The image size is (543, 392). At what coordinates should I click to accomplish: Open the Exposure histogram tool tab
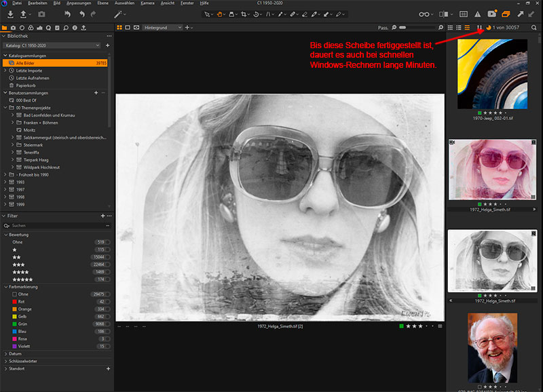pyautogui.click(x=39, y=28)
